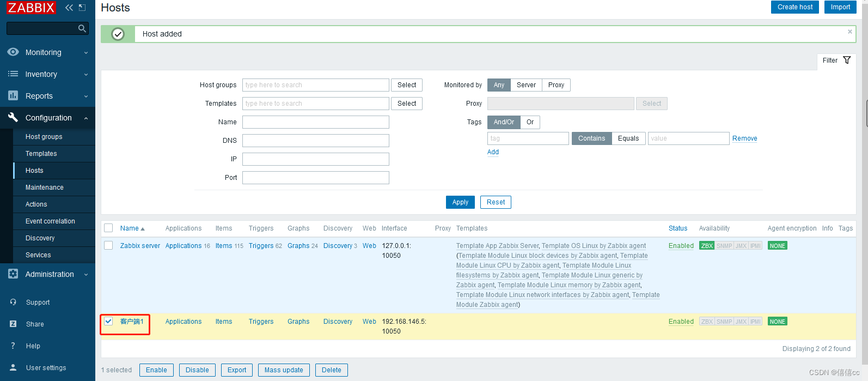Click the Create host button
868x381 pixels.
[795, 7]
